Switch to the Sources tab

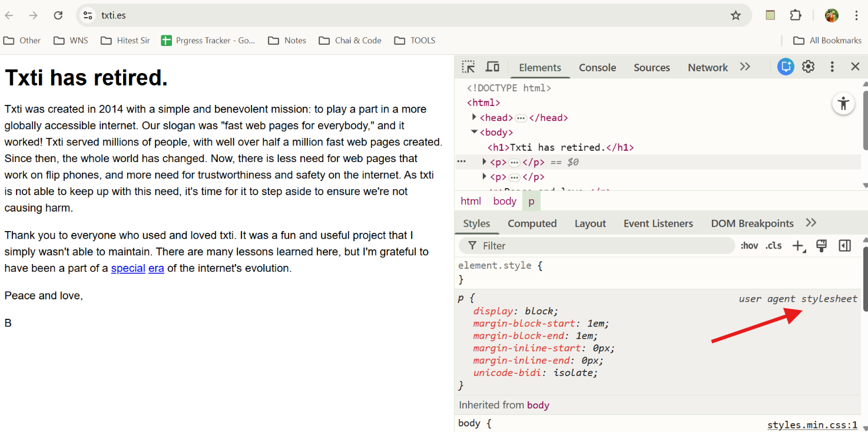tap(651, 67)
